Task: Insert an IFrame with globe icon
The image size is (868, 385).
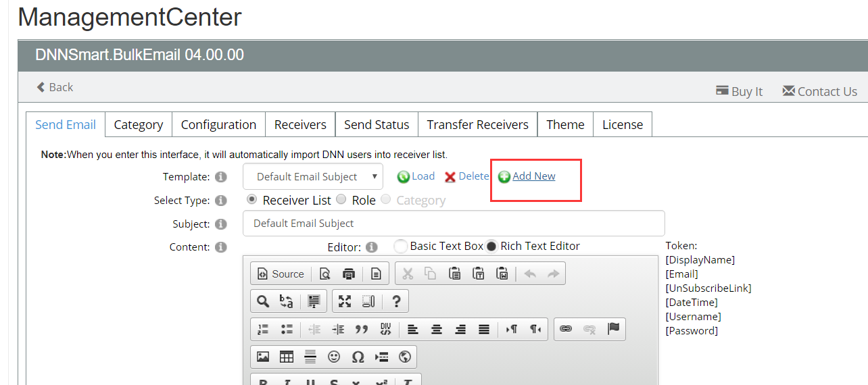Action: [406, 357]
